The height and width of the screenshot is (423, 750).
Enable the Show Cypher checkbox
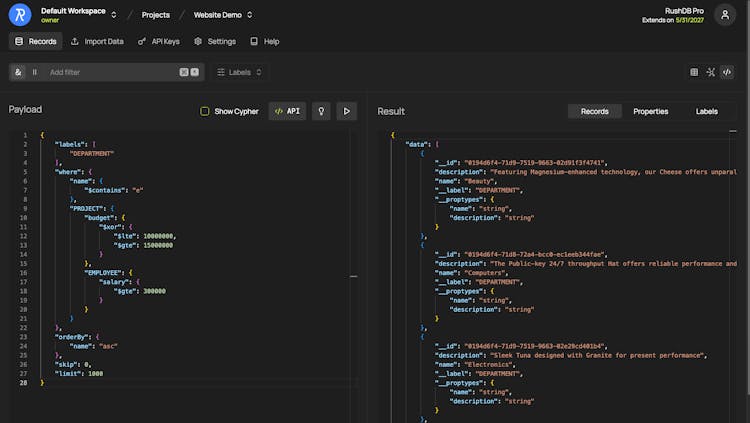(x=205, y=111)
